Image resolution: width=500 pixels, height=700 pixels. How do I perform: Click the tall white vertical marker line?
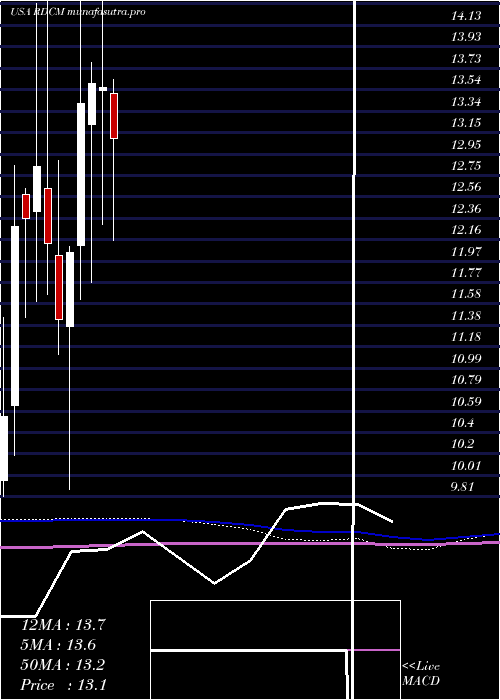pos(354,348)
